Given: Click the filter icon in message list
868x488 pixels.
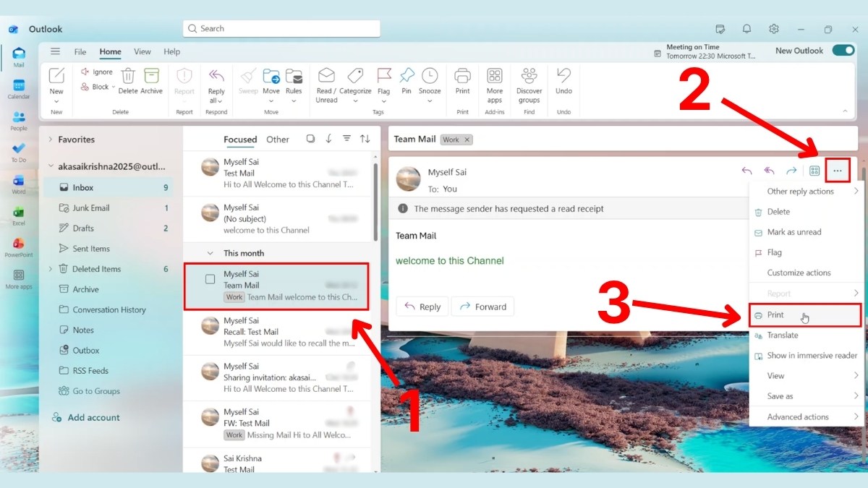Looking at the screenshot, I should click(346, 139).
